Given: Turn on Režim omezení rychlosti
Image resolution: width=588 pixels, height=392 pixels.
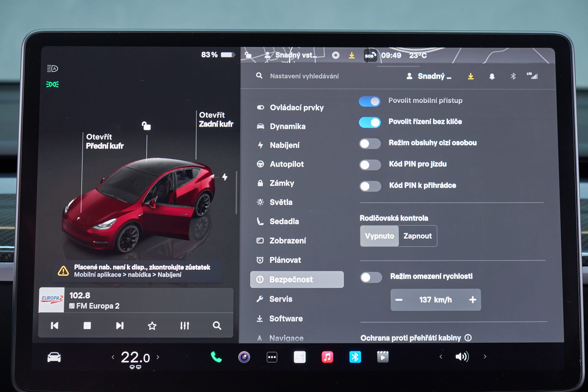Looking at the screenshot, I should (x=371, y=277).
